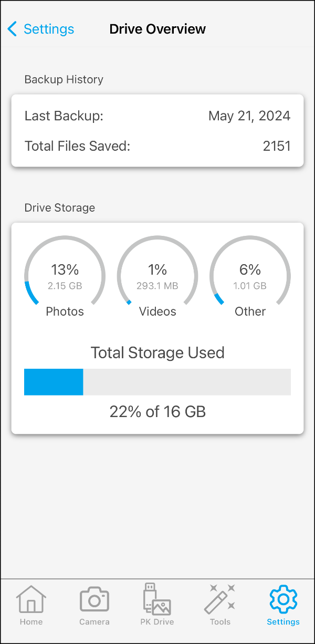The image size is (315, 644).
Task: Tap the 2151 files count value
Action: 277,146
